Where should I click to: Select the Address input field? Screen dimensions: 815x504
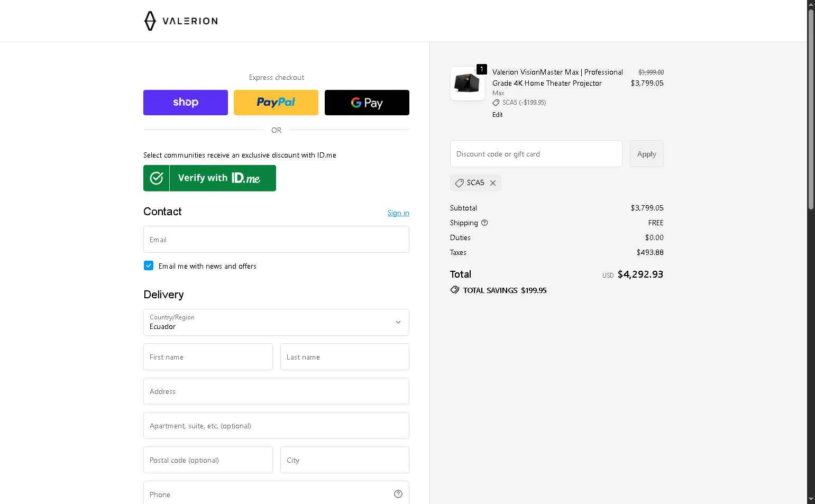(x=276, y=391)
